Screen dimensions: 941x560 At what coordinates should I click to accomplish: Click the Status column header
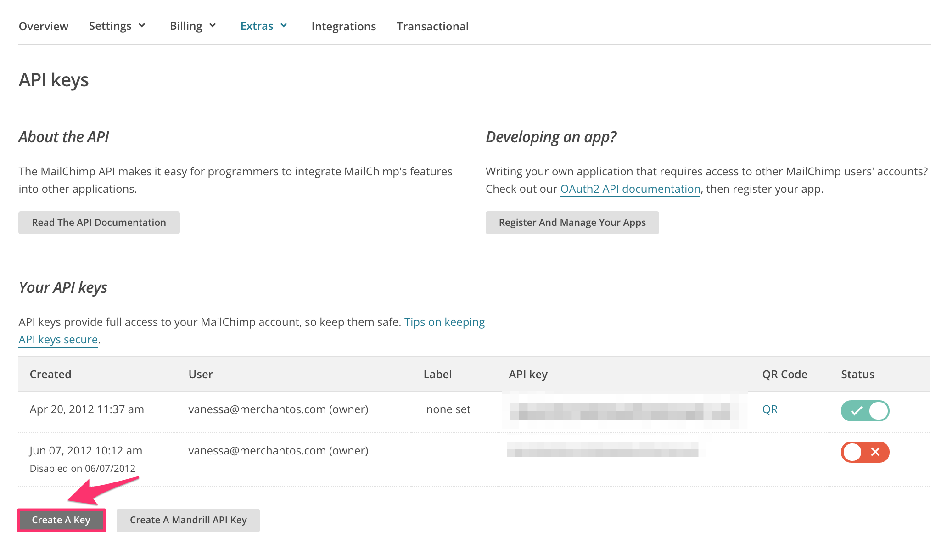click(857, 375)
